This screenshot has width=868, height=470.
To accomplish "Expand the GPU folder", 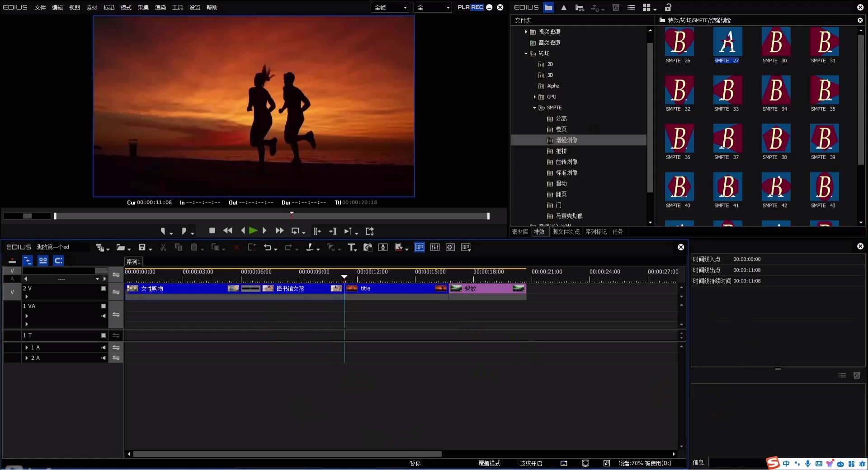I will [534, 97].
